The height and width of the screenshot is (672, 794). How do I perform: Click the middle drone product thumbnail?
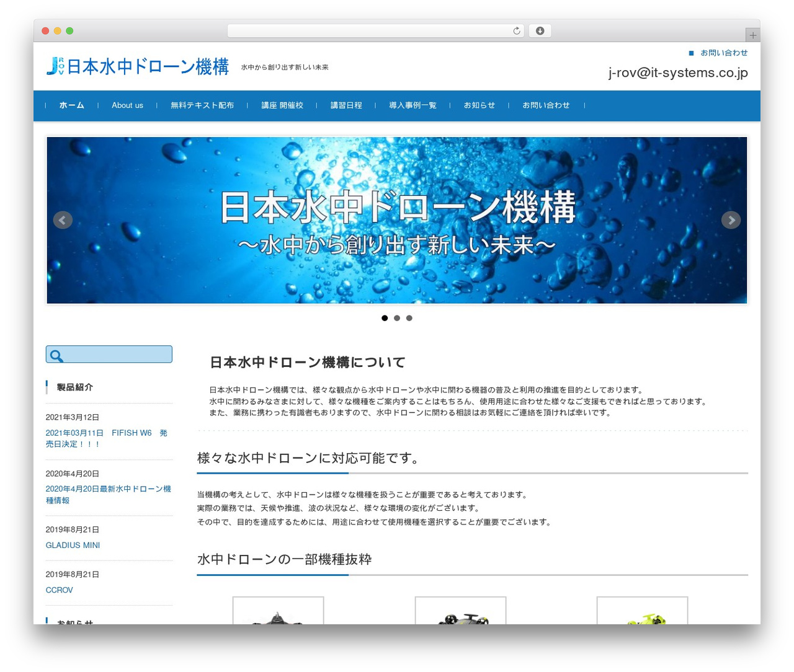(x=460, y=611)
